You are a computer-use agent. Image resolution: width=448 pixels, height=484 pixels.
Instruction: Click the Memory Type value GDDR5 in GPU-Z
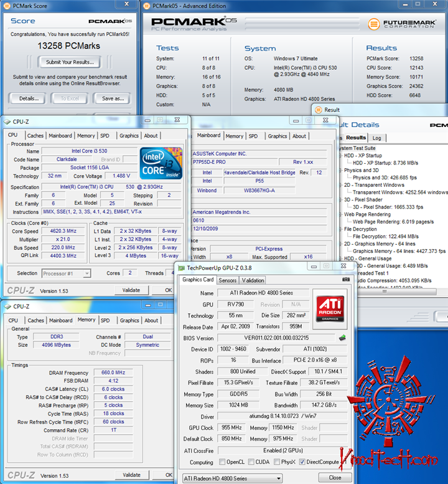tap(238, 394)
